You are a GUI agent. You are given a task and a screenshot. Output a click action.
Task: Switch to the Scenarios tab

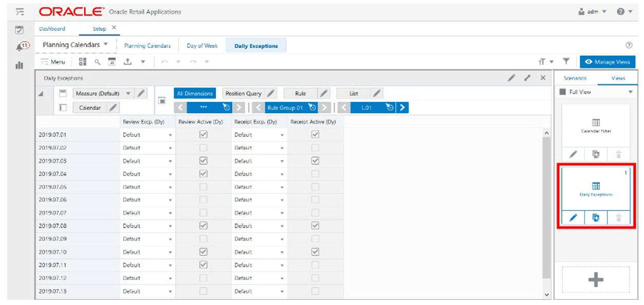(575, 78)
